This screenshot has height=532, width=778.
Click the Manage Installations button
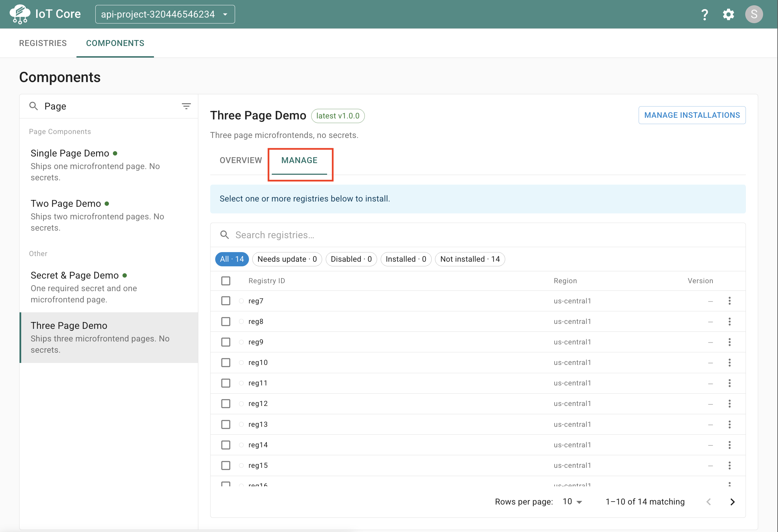click(692, 115)
